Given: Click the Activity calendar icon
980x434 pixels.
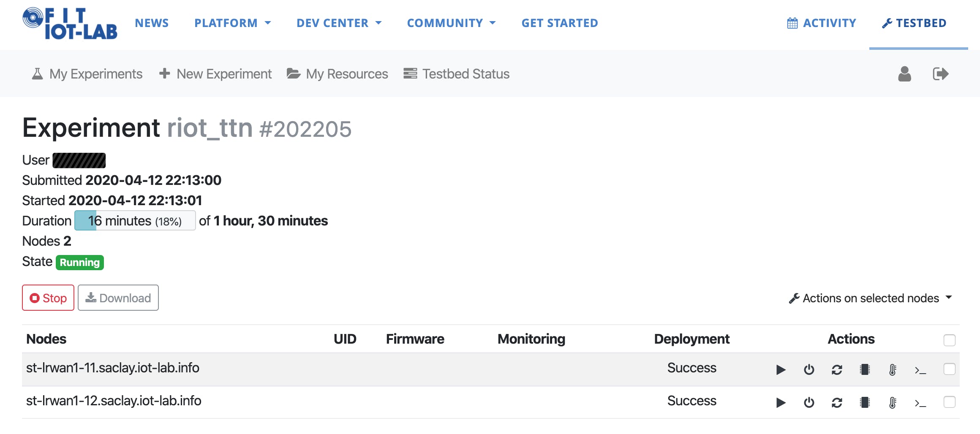Looking at the screenshot, I should (x=792, y=23).
